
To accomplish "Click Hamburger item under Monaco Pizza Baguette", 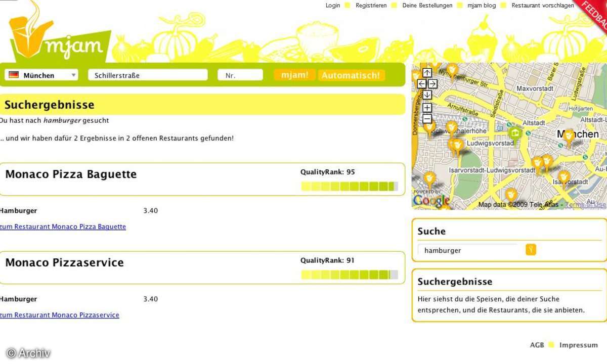I will coord(18,211).
